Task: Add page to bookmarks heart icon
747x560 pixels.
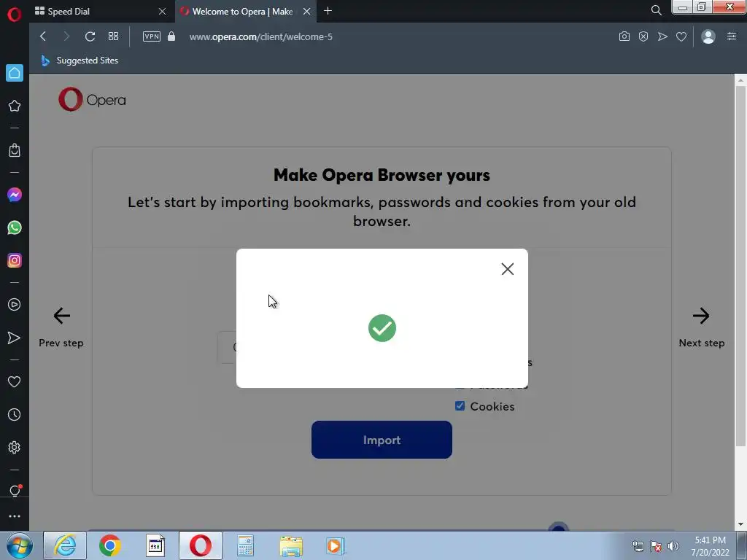Action: [681, 36]
